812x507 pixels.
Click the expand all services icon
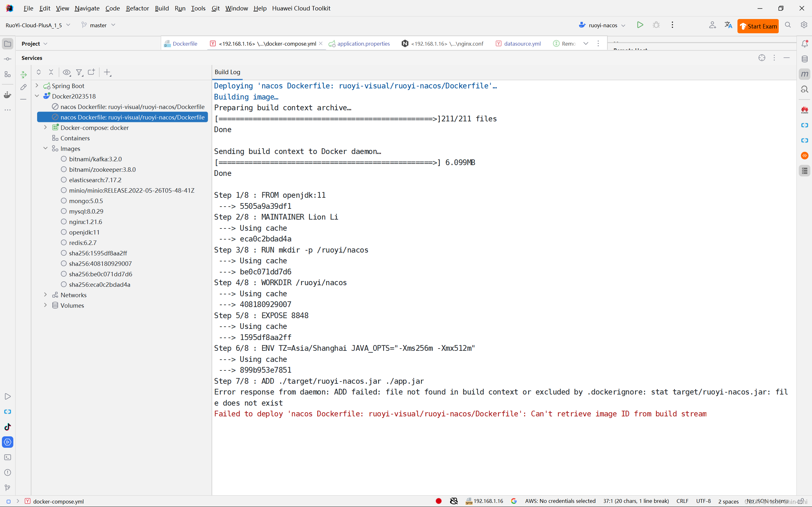(39, 72)
